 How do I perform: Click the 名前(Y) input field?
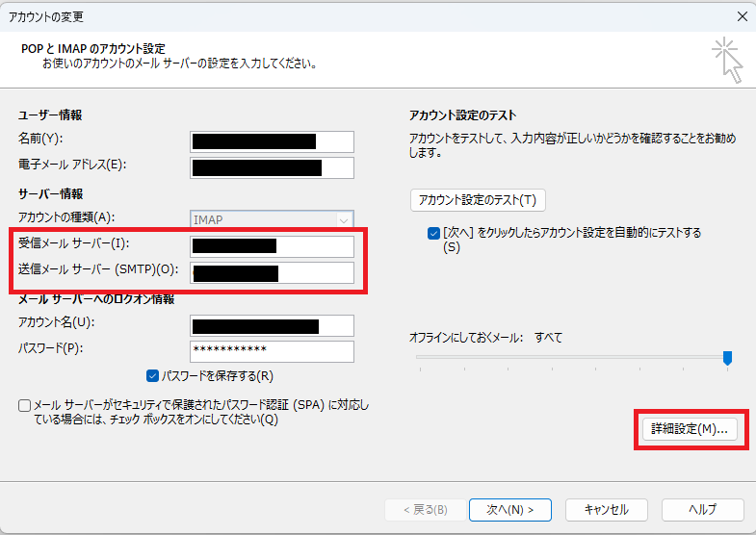click(x=272, y=141)
